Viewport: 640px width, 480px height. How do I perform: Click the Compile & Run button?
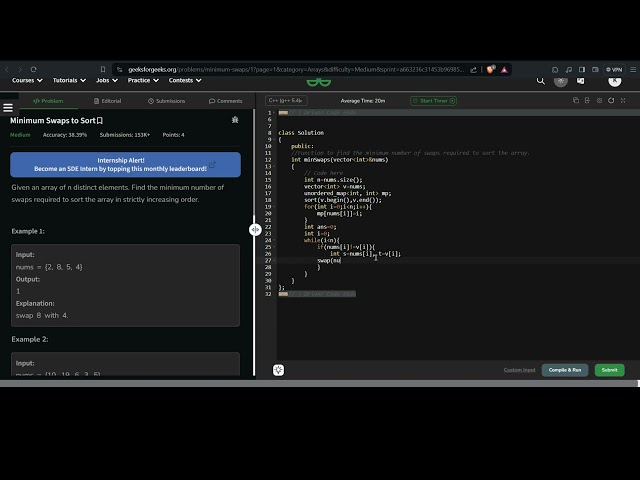pos(565,370)
